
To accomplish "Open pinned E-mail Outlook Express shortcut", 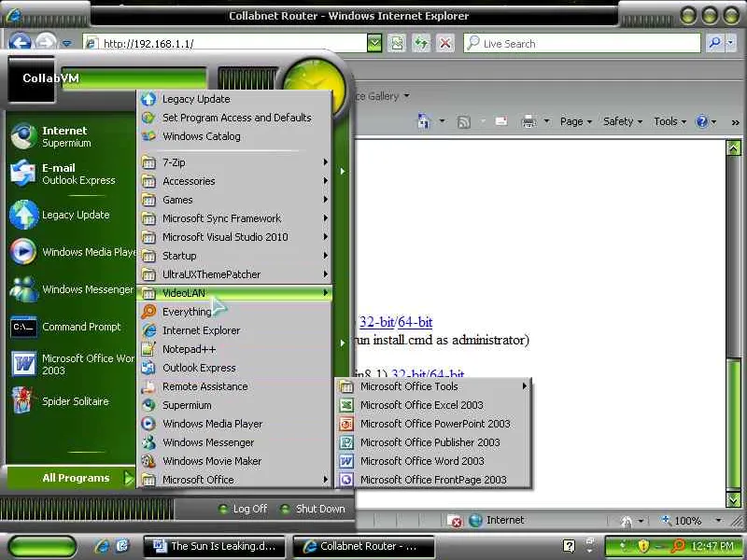I will (72, 174).
